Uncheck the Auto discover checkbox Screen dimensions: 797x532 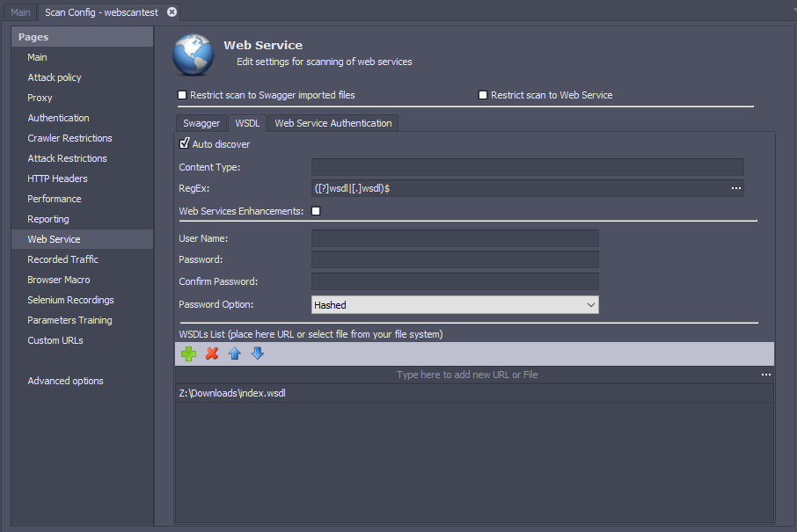pyautogui.click(x=185, y=144)
